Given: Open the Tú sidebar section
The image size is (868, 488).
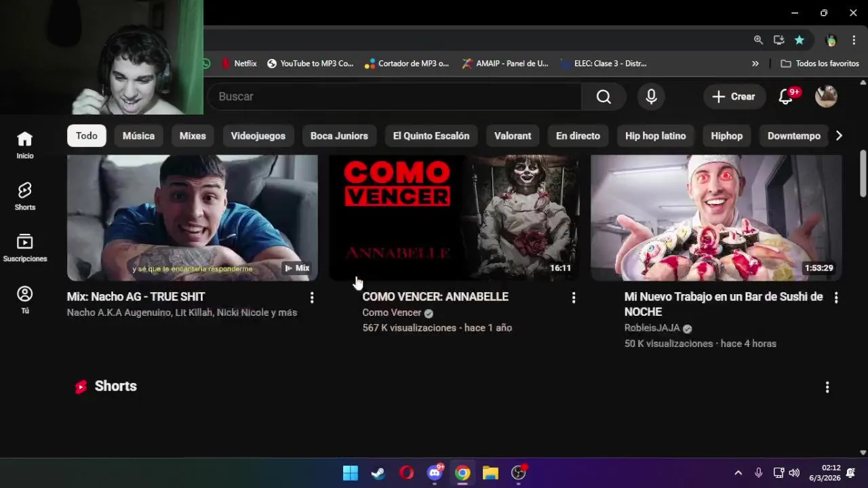Looking at the screenshot, I should [x=25, y=300].
